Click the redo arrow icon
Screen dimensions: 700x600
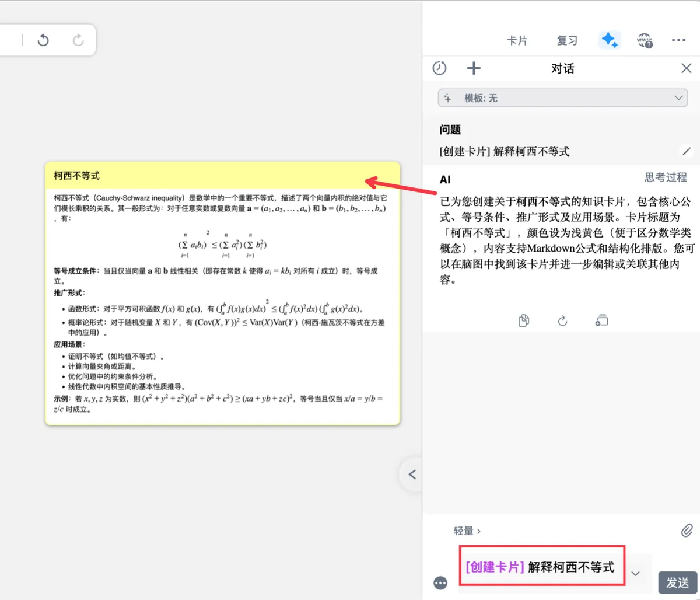point(78,40)
